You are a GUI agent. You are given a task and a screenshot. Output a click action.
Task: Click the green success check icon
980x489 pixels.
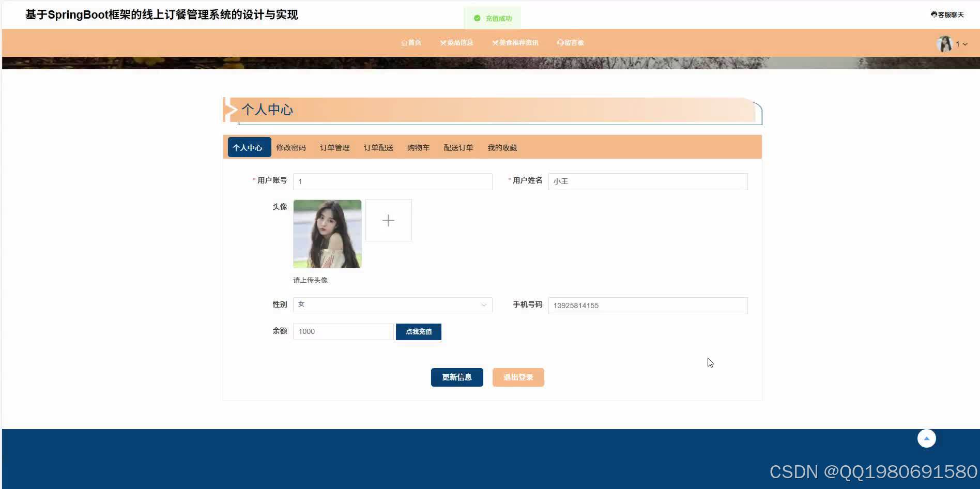(x=477, y=18)
